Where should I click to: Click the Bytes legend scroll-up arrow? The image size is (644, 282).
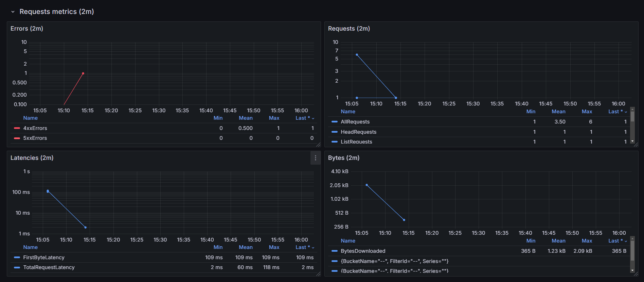click(x=632, y=238)
